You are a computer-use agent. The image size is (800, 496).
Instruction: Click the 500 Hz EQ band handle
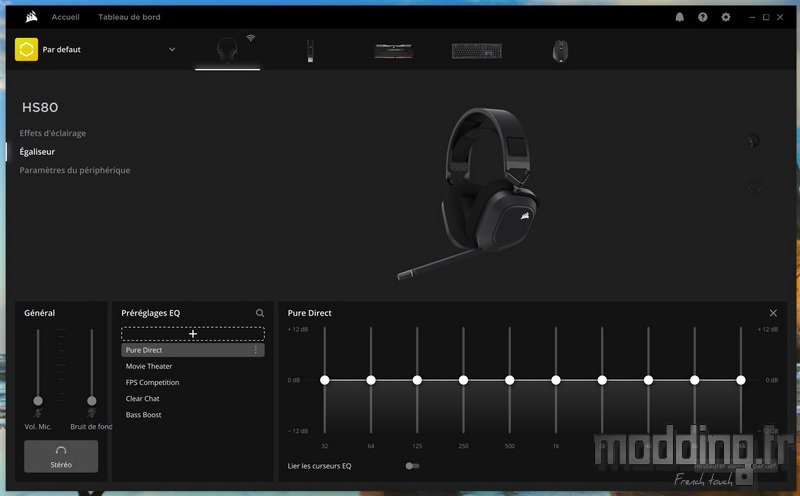[509, 380]
